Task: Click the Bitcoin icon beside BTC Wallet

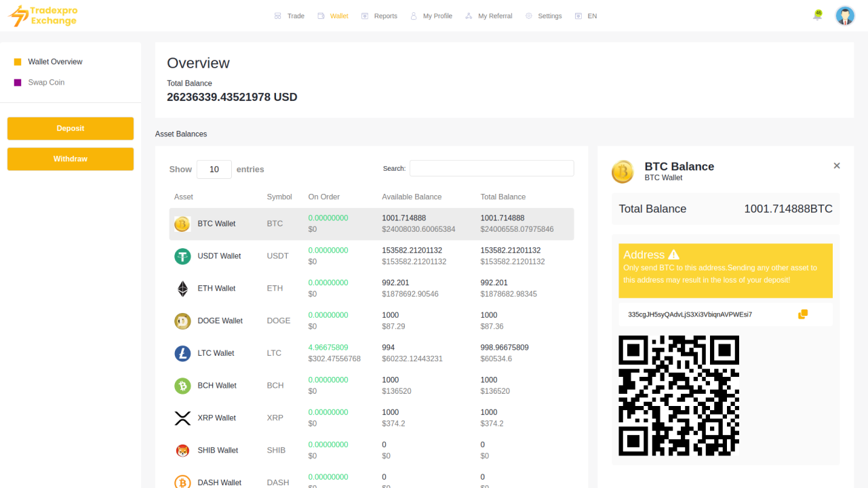Action: pos(182,223)
